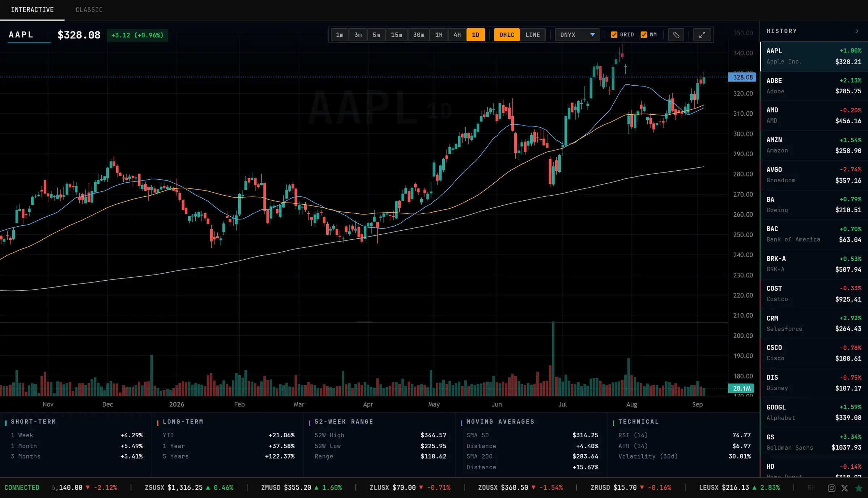The width and height of the screenshot is (868, 498).
Task: Click the 1 Week value +4.29%
Action: [x=132, y=435]
